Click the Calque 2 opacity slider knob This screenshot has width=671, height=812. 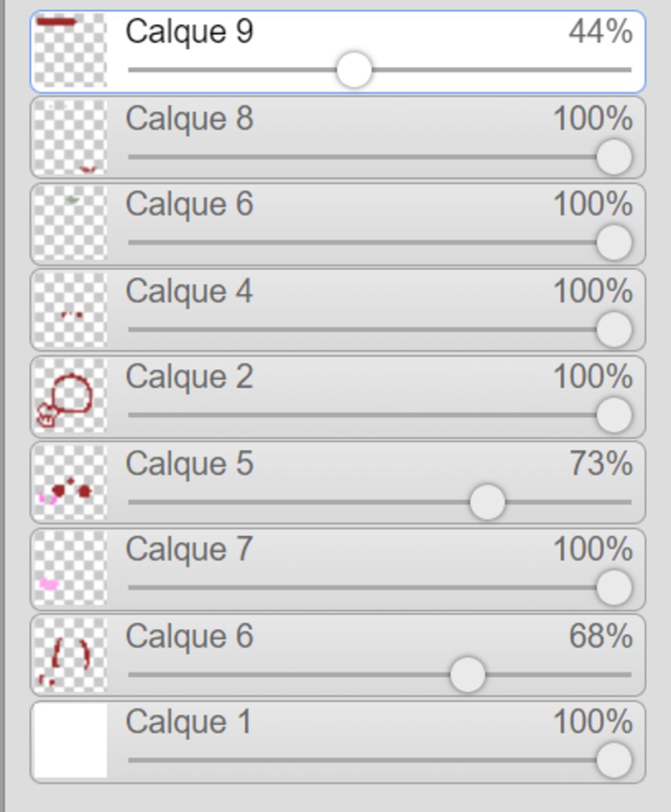tap(614, 415)
